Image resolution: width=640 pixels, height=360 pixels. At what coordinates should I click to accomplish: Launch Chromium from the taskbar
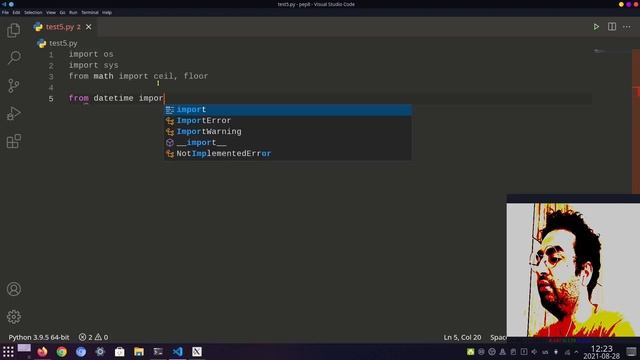click(81, 351)
